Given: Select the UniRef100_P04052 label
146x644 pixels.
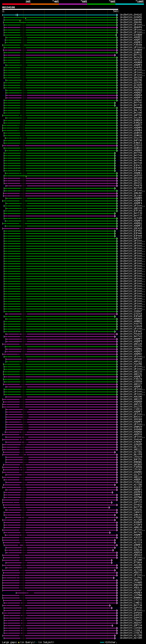Looking at the screenshot, I should click(x=131, y=67).
